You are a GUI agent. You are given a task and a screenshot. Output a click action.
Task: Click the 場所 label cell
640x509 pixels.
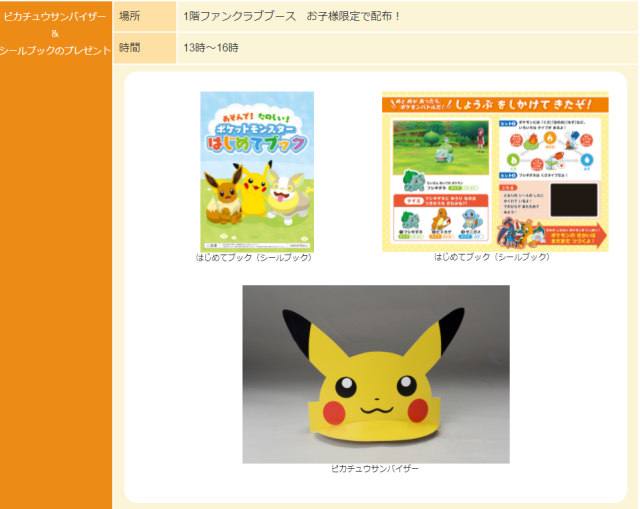click(x=129, y=16)
